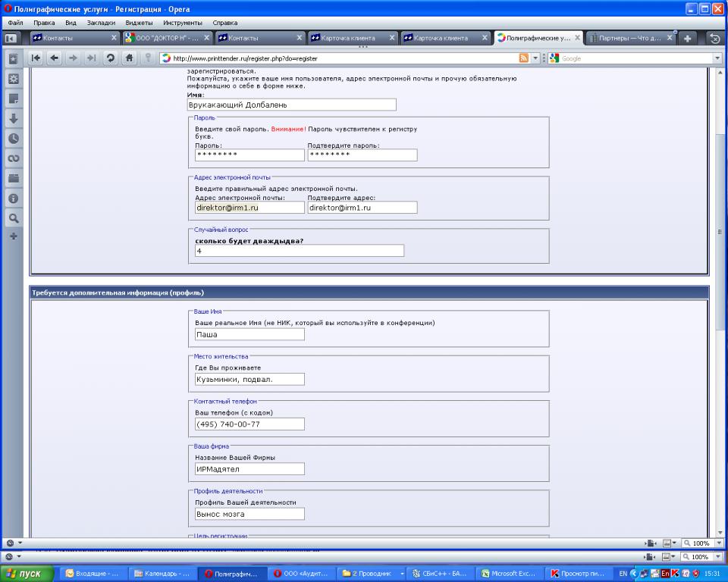728x582 pixels.
Task: Click the Reload page toolbar button
Action: click(x=111, y=58)
